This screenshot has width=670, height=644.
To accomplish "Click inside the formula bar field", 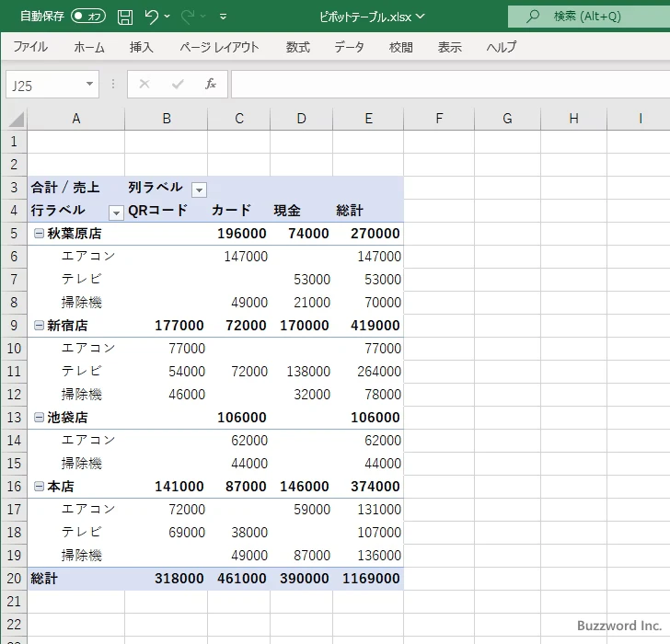I will pyautogui.click(x=450, y=85).
